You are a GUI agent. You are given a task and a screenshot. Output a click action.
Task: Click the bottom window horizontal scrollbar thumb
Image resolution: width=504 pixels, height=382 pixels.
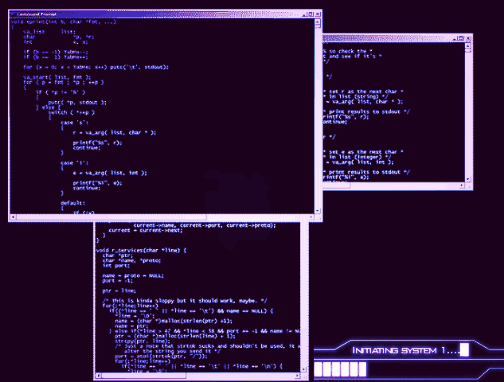144,376
